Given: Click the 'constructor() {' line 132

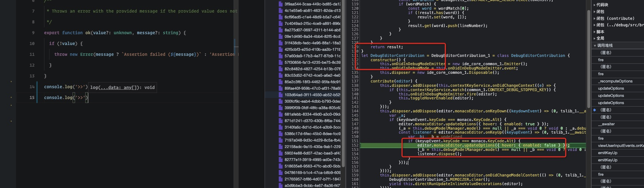Looking at the screenshot, I should [388, 60].
